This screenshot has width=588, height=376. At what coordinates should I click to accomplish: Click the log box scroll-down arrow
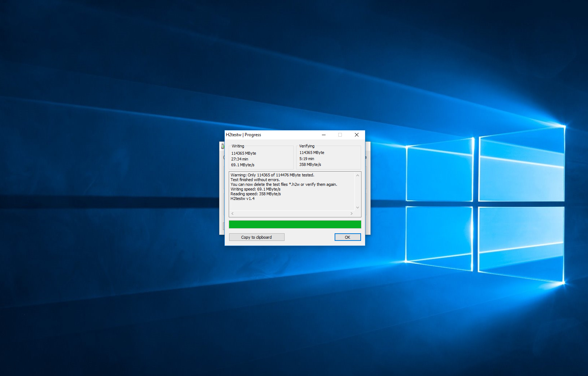357,208
